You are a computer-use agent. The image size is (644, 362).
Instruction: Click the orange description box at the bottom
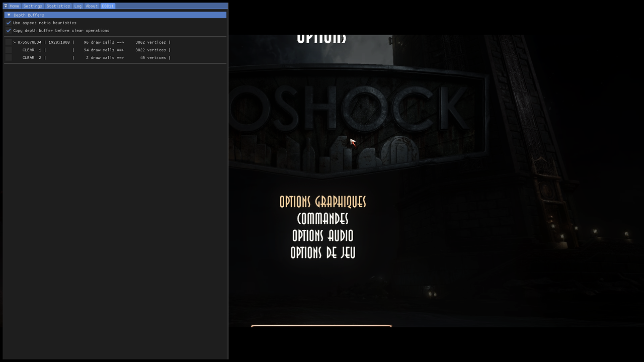[x=321, y=327]
